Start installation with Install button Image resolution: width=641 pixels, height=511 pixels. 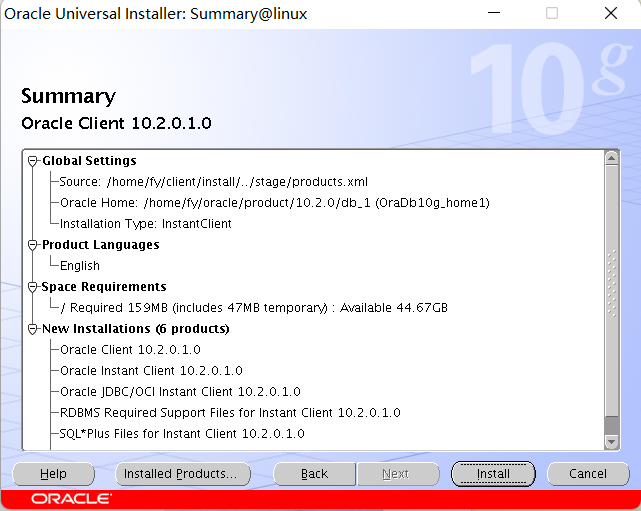point(493,474)
